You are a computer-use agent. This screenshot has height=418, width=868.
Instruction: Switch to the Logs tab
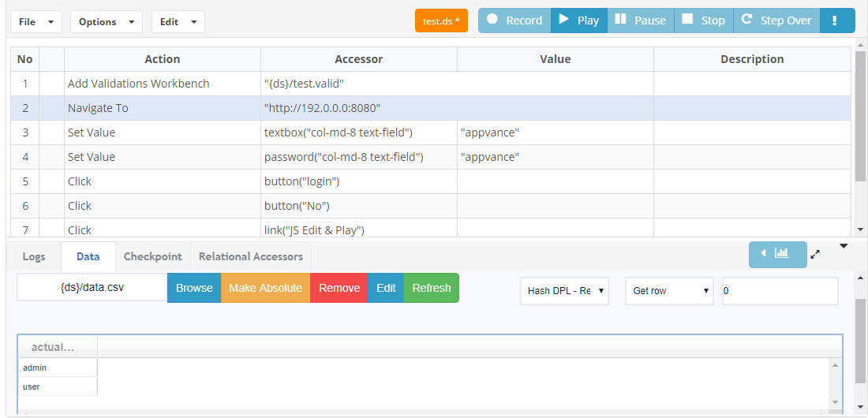tap(34, 256)
